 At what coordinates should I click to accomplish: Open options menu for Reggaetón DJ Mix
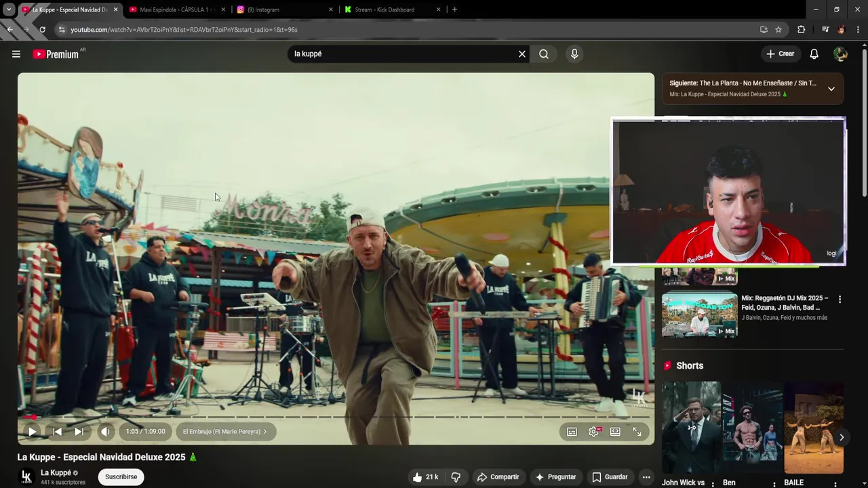coord(840,300)
